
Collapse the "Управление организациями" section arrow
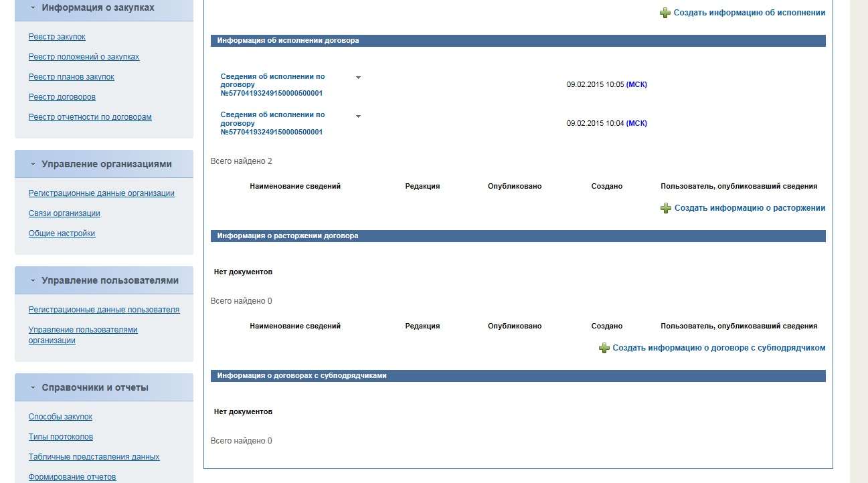[33, 165]
